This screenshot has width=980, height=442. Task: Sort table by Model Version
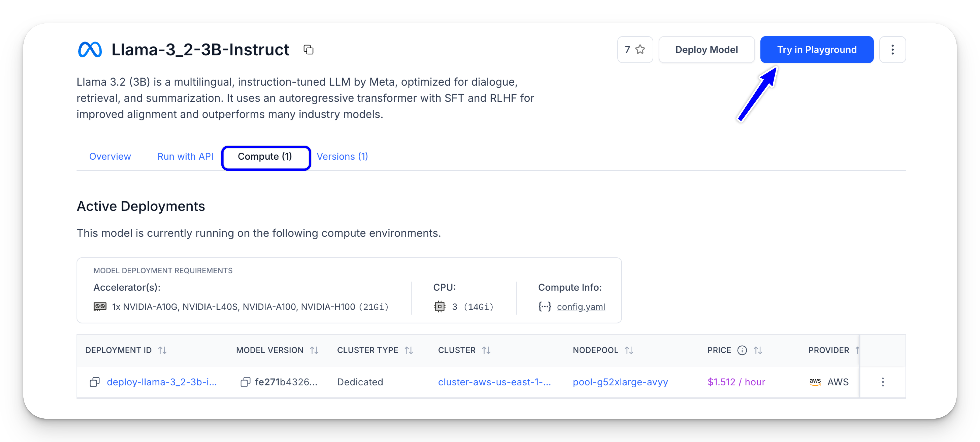pyautogui.click(x=314, y=350)
